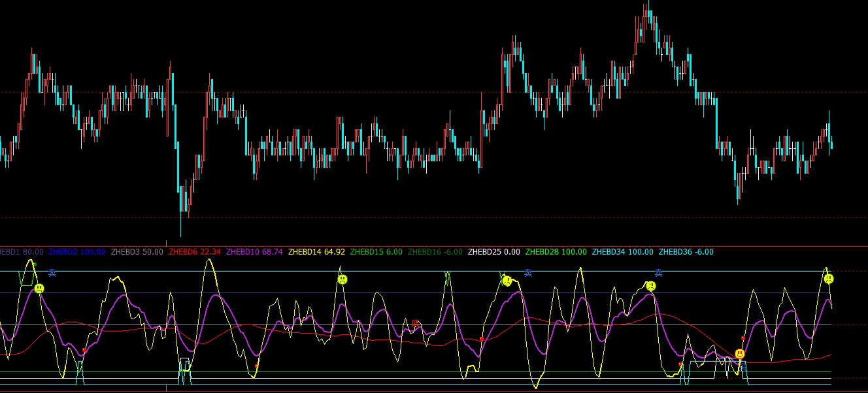This screenshot has width=868, height=393.
Task: Select the ZHEBD28 100.00 indicator label
Action: pos(556,252)
